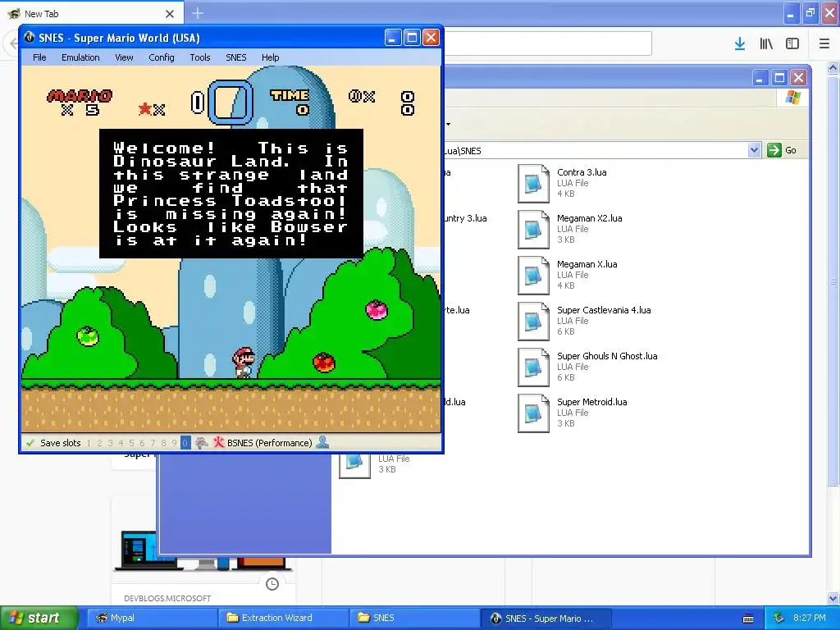
Task: Open the browser hamburger menu
Action: point(824,43)
